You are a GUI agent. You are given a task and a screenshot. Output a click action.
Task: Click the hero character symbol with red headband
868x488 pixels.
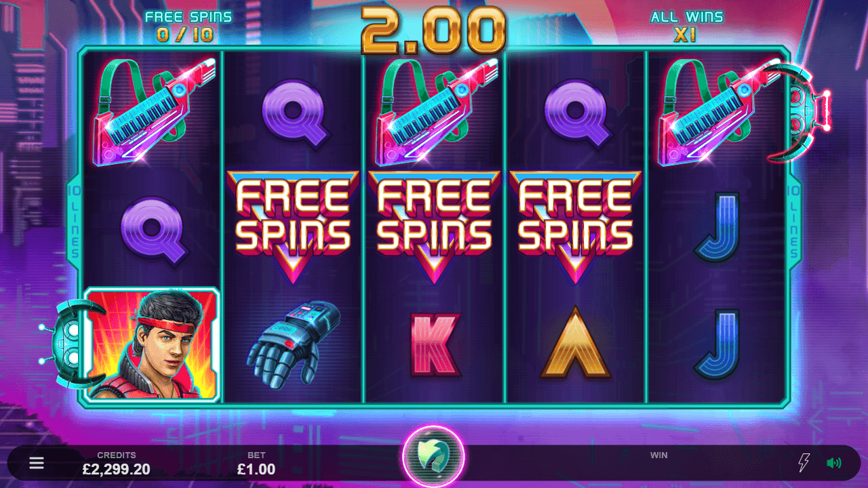pyautogui.click(x=152, y=344)
